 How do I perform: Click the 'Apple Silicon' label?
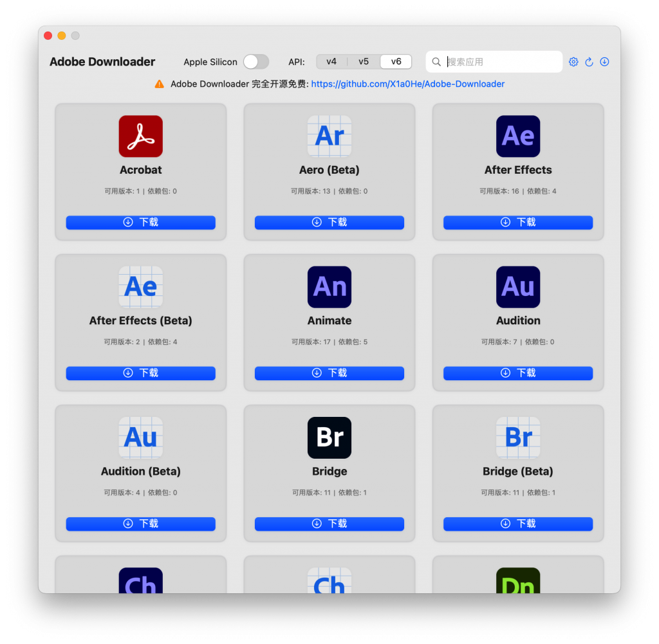tap(210, 62)
